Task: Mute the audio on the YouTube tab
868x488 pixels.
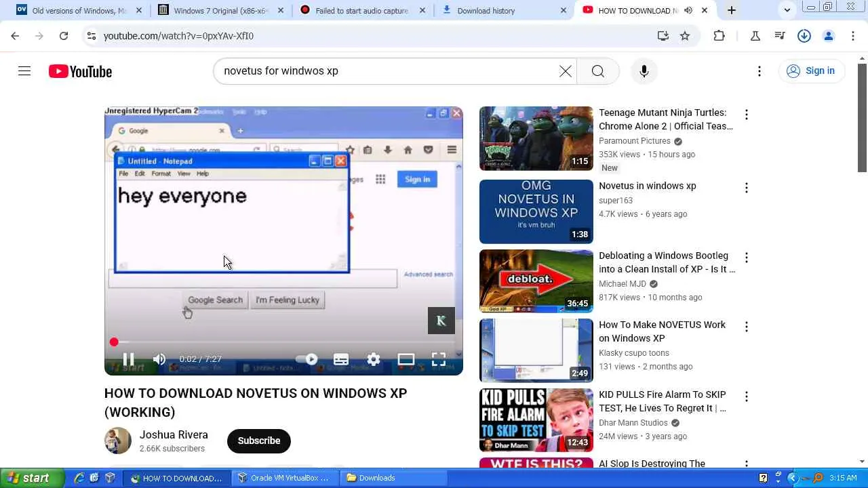Action: click(688, 10)
